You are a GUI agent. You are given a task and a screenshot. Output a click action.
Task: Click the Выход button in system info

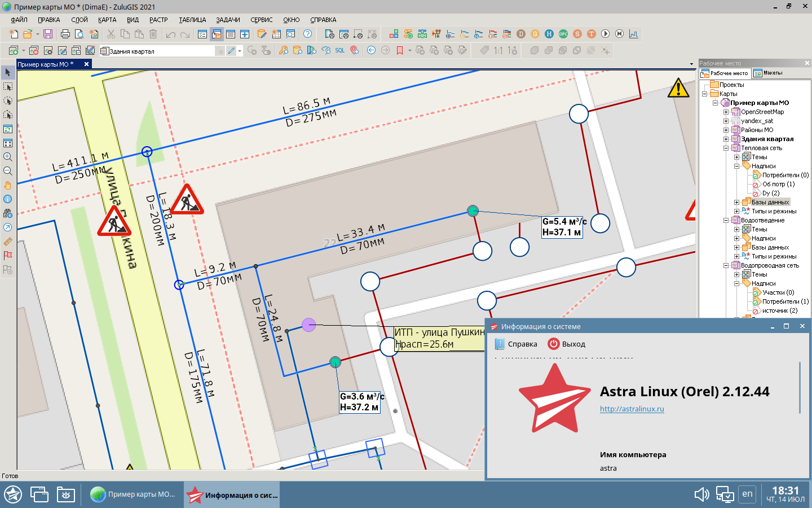point(567,344)
